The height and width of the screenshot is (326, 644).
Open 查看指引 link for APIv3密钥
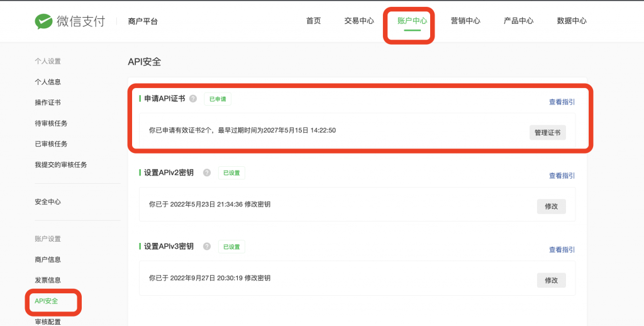pos(562,250)
